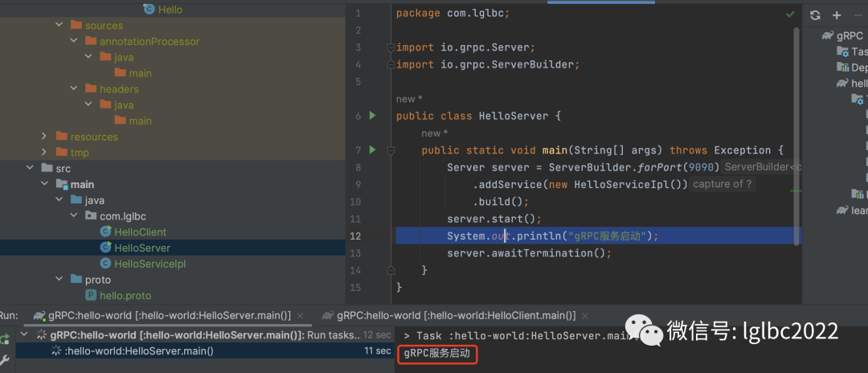Click the highlighted System.out.println line

[x=599, y=236]
